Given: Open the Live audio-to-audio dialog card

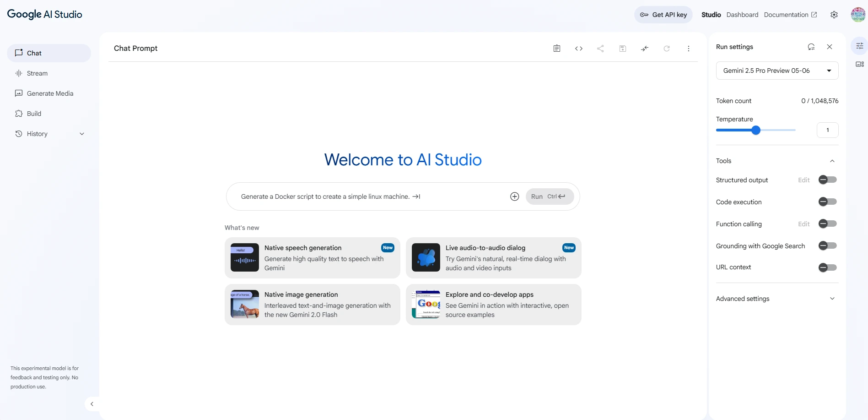Looking at the screenshot, I should tap(494, 258).
